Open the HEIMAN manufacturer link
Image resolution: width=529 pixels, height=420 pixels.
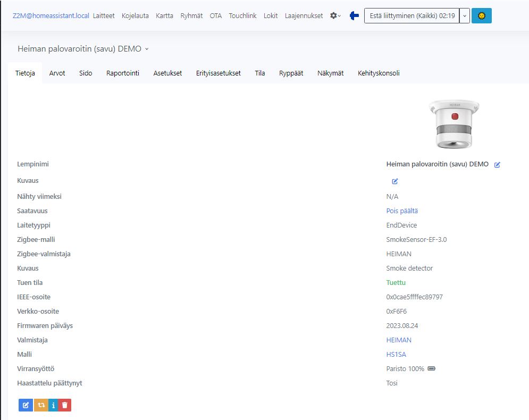(399, 340)
